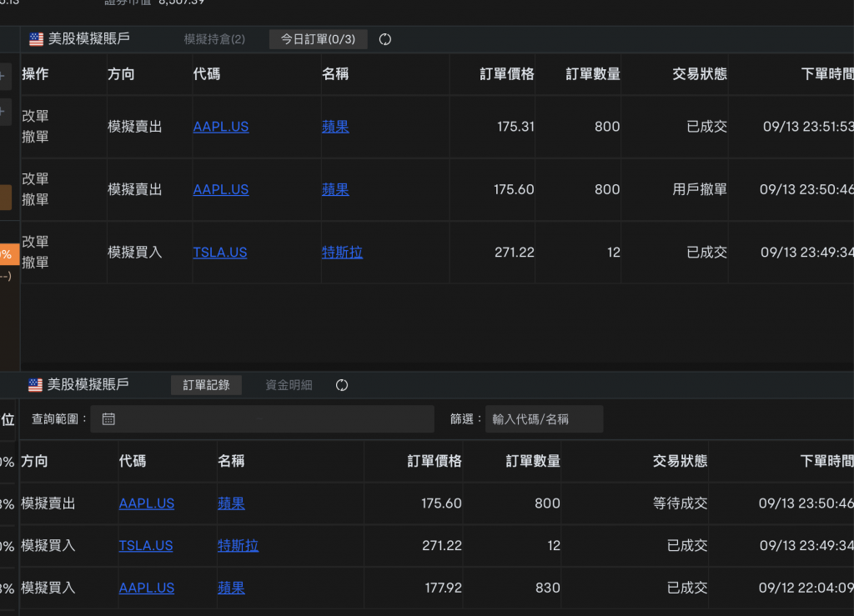Viewport: 854px width, 616px height.
Task: Click 模擬賣出 in the 等待成交 record row
Action: 48,503
